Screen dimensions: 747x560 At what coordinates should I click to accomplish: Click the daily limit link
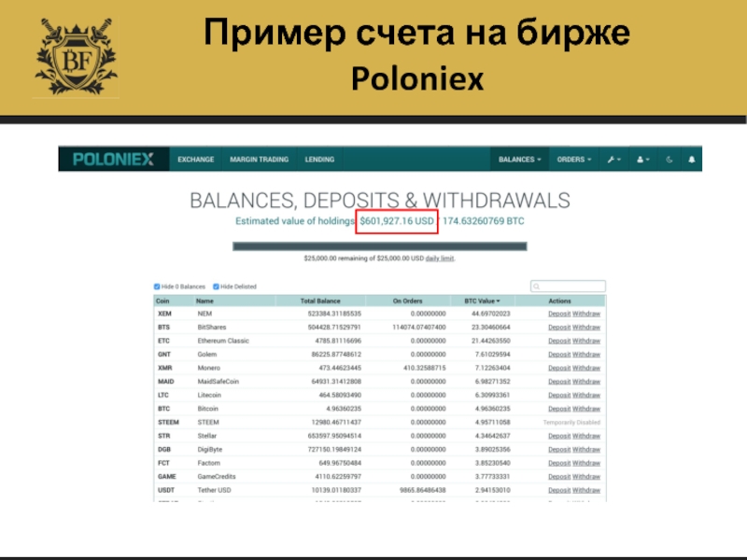[439, 259]
